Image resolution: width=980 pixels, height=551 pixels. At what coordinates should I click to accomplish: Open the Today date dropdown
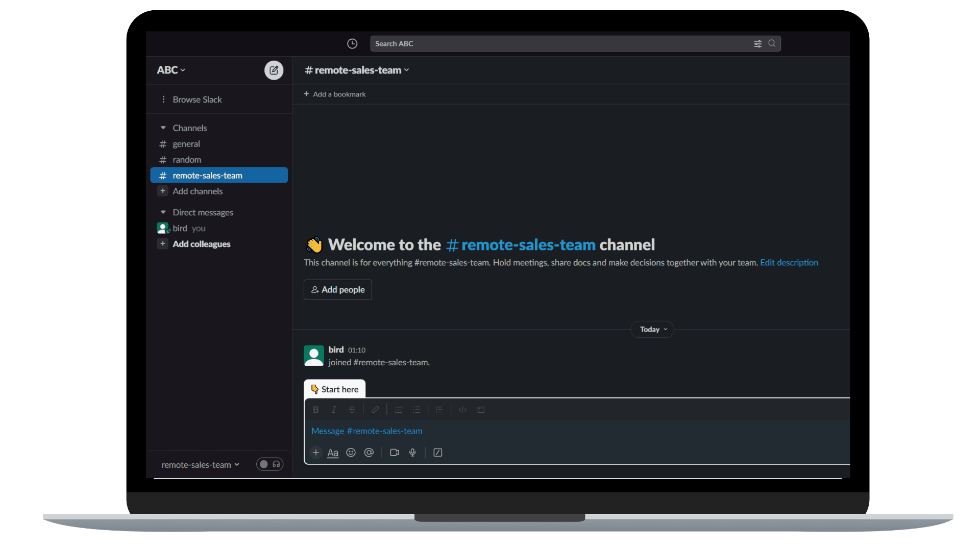[652, 329]
